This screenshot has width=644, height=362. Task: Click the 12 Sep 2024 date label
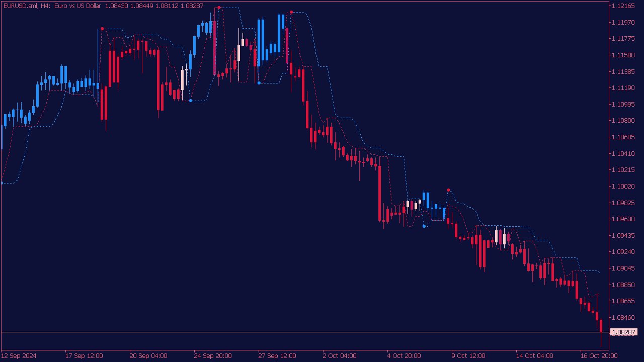click(x=19, y=355)
